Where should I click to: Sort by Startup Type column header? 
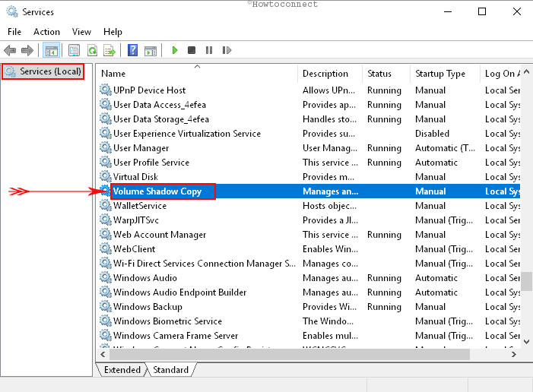(x=440, y=74)
